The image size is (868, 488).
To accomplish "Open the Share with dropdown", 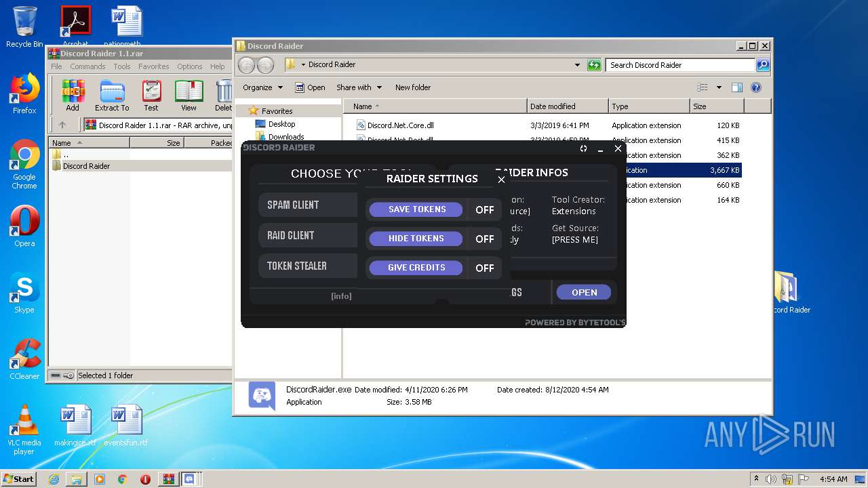I will (x=359, y=87).
